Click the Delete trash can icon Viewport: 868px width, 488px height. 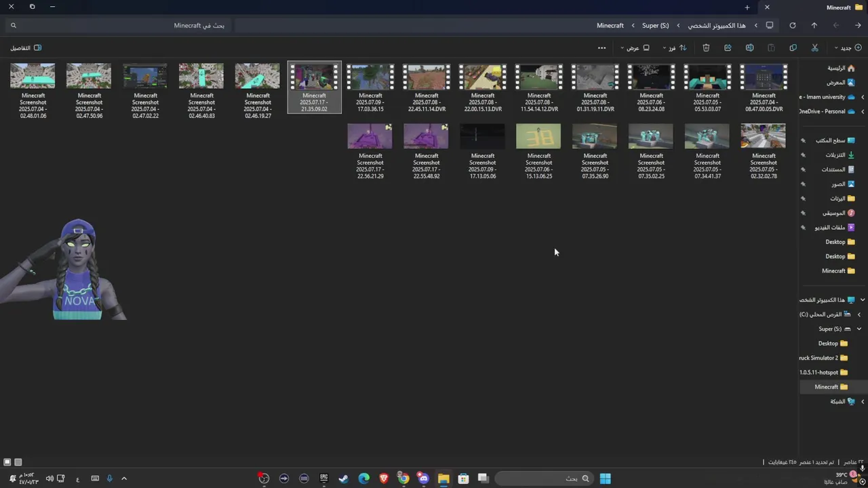pyautogui.click(x=706, y=47)
